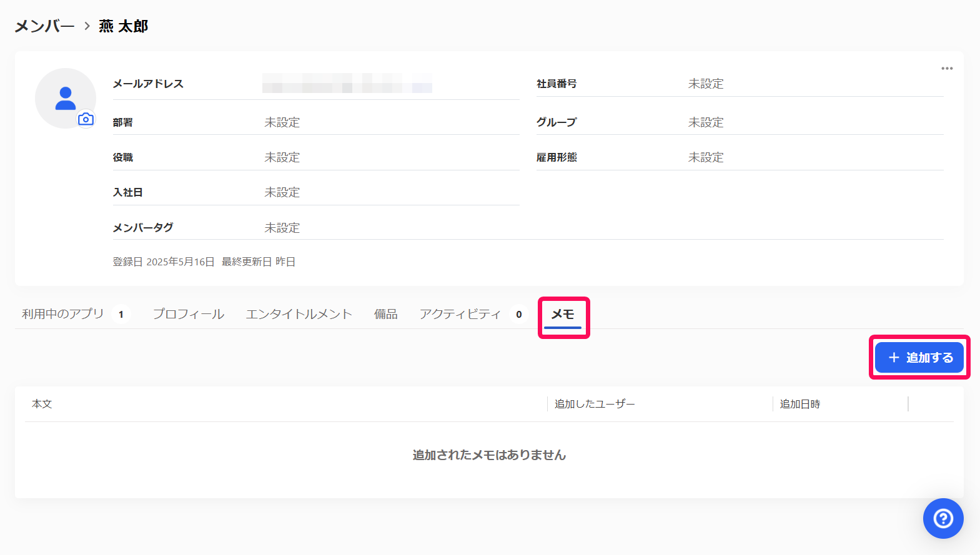Show the アクティビティ tab

click(460, 314)
